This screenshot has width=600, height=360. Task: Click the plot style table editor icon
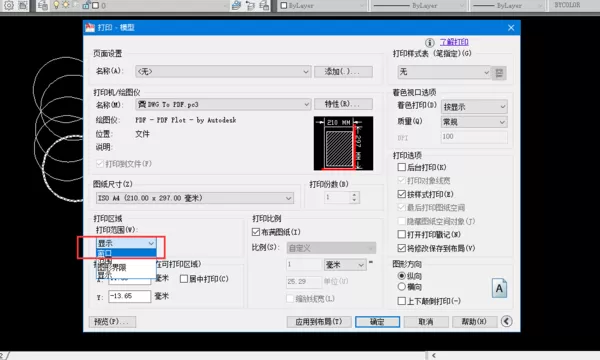[499, 73]
